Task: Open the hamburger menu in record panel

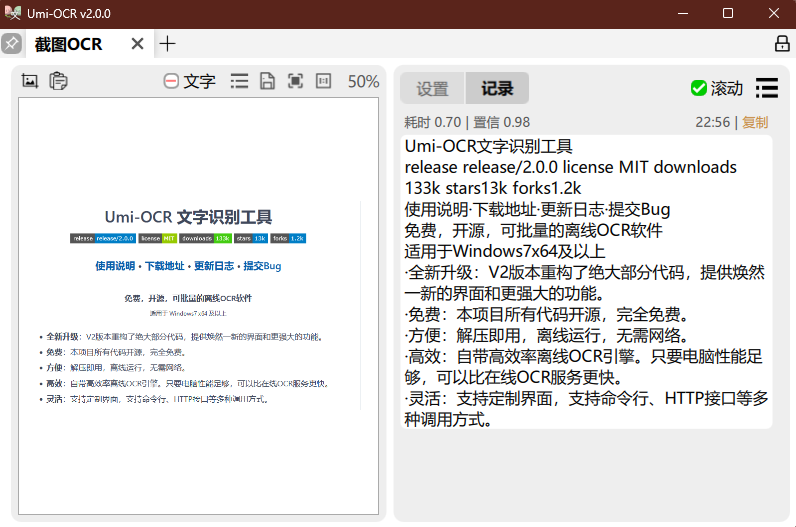Action: tap(767, 88)
